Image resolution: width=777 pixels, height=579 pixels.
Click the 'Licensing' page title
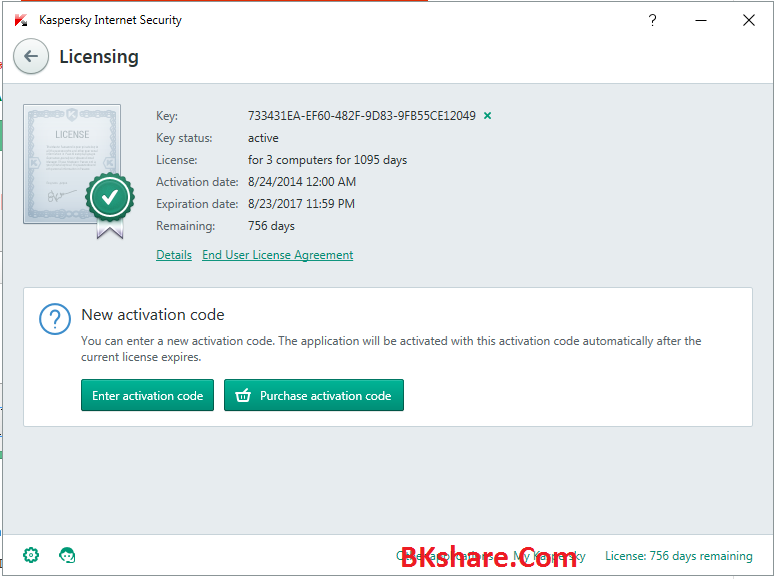click(99, 57)
